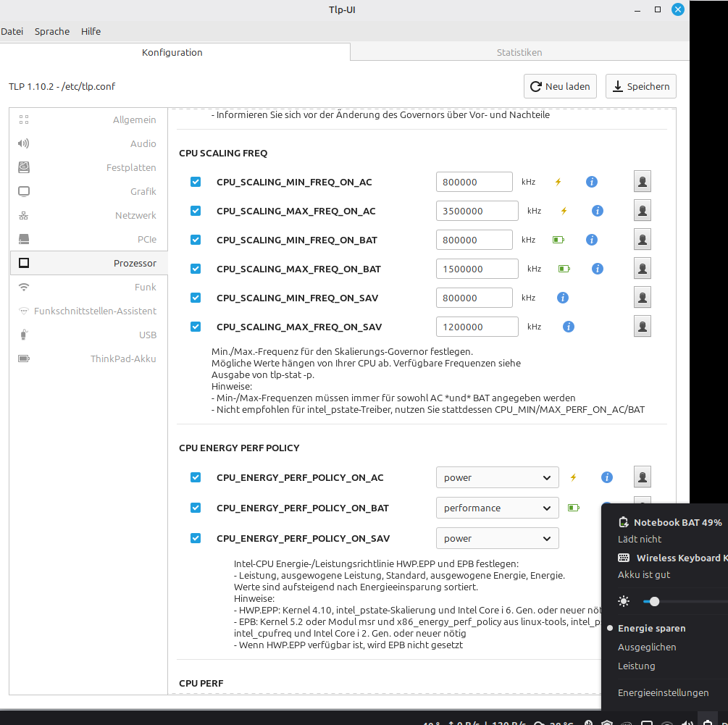Show info for CPU_SCALING_MIN_FREQ_ON_SAV

[x=563, y=298]
